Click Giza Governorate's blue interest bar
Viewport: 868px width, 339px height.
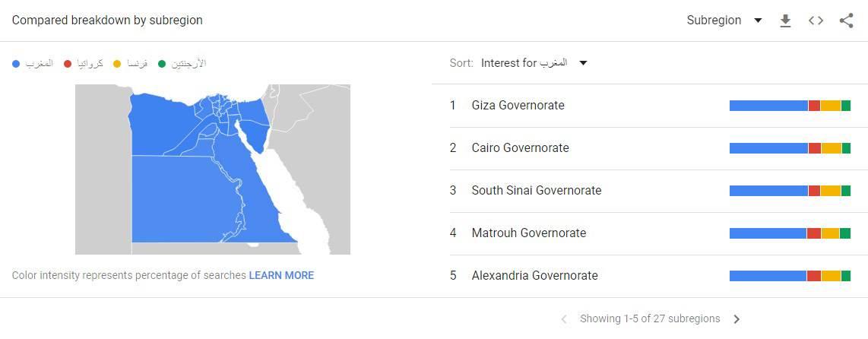(x=768, y=106)
